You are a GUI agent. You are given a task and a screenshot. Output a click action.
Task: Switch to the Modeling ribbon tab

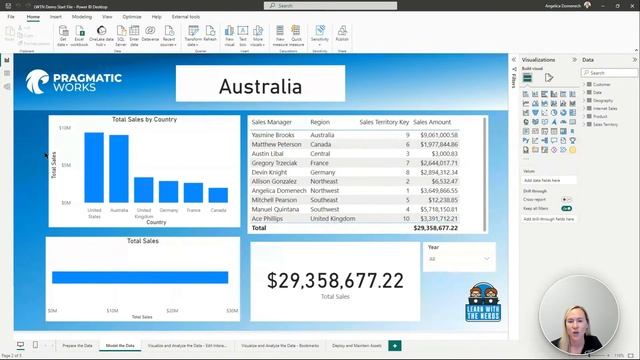point(82,17)
